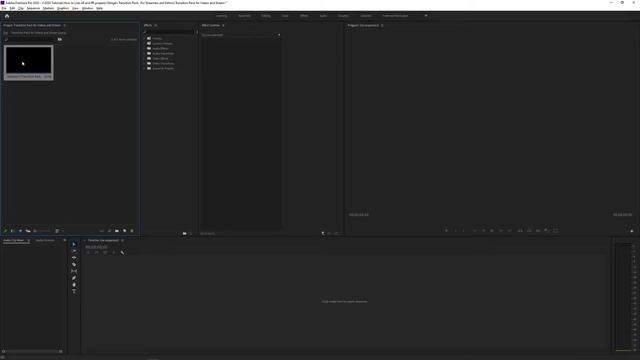Select the Ripple Edit tool

point(74,258)
